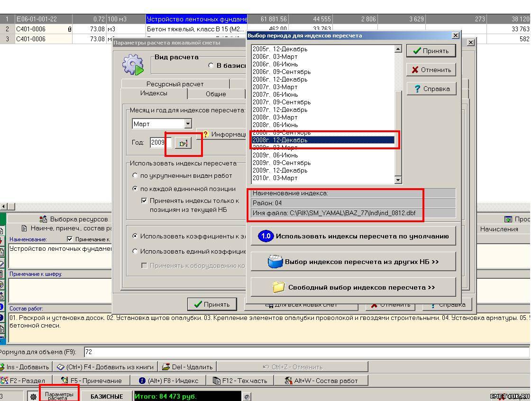Click horizontal scroll left arrow of estimate table
532x401 pixels.
click(x=4, y=206)
